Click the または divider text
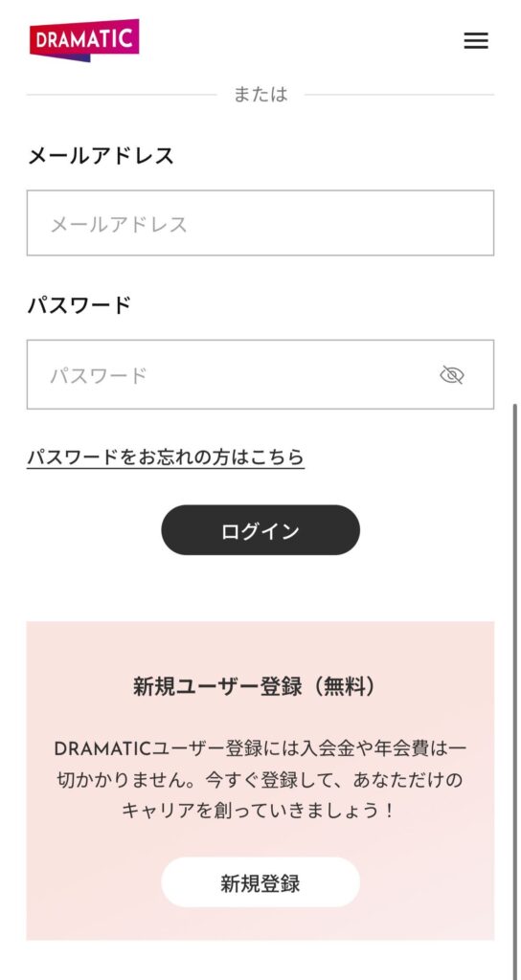 (260, 95)
